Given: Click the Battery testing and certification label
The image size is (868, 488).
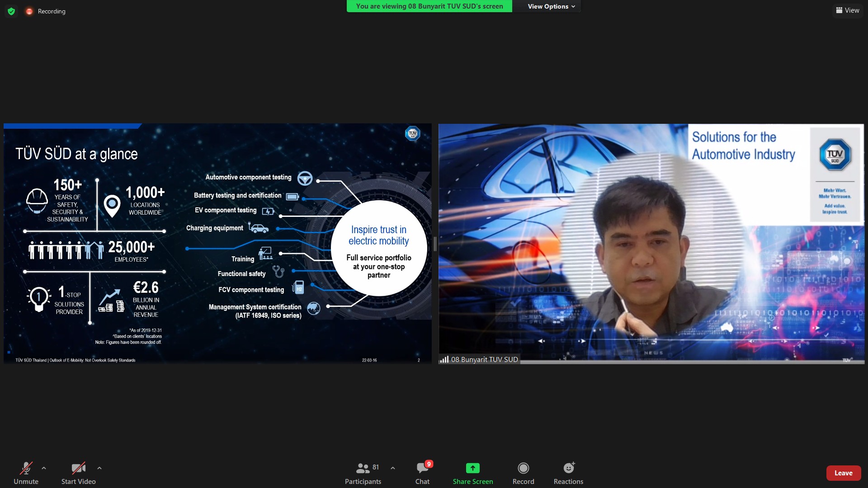Looking at the screenshot, I should [x=237, y=196].
